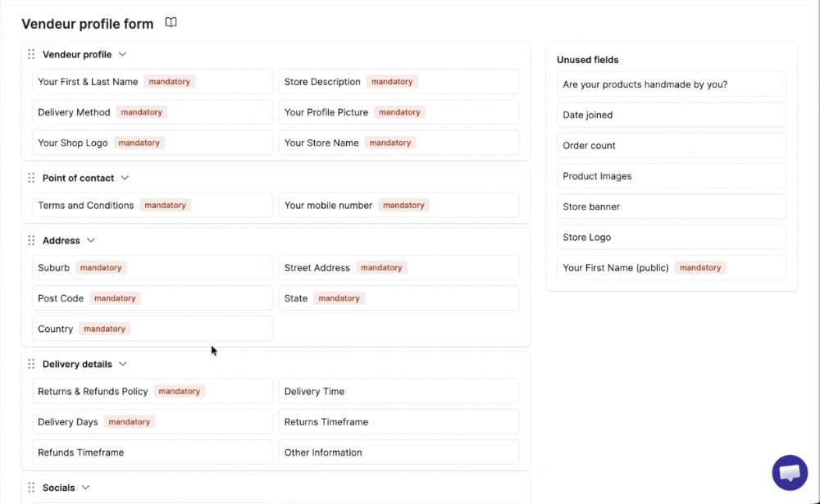Select the unused Store banner field
Image resolution: width=820 pixels, height=504 pixels.
pyautogui.click(x=672, y=207)
